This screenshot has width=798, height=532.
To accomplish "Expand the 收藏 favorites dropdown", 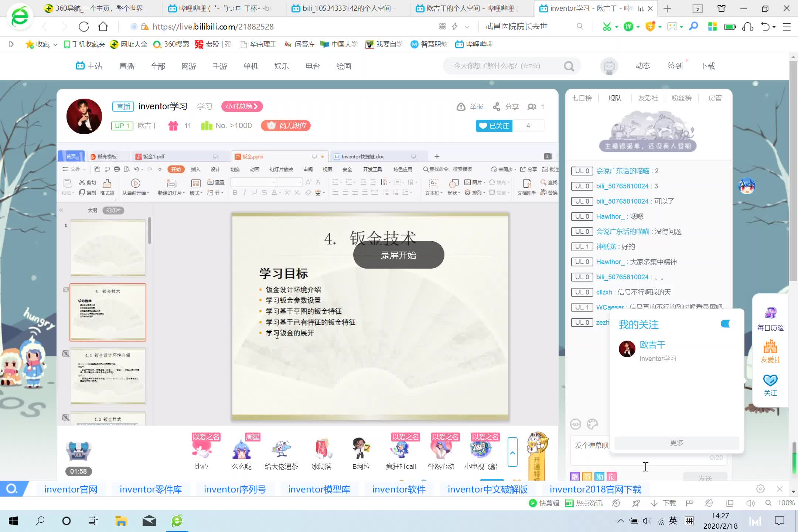I will coord(55,45).
